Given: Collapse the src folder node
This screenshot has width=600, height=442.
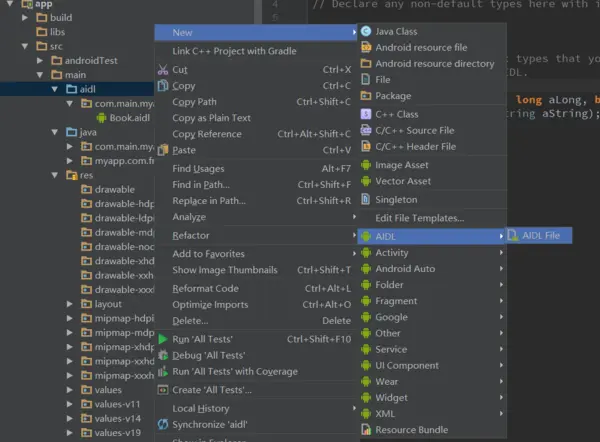Looking at the screenshot, I should click(x=25, y=46).
